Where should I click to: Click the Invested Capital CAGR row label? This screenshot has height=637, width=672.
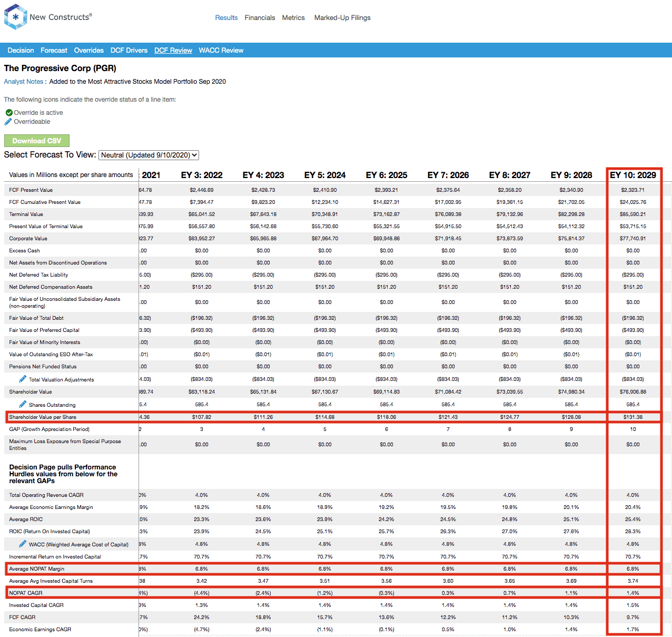pos(36,605)
